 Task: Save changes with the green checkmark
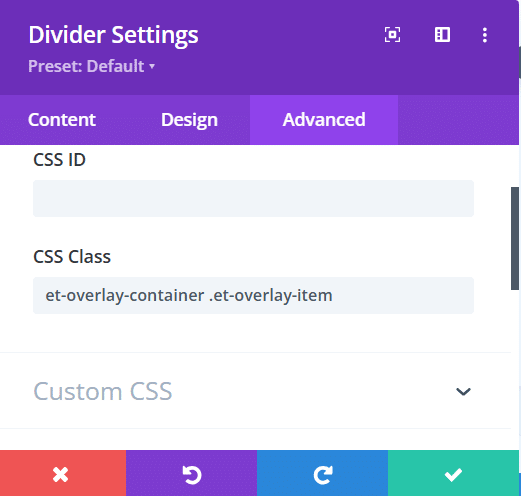coord(453,473)
